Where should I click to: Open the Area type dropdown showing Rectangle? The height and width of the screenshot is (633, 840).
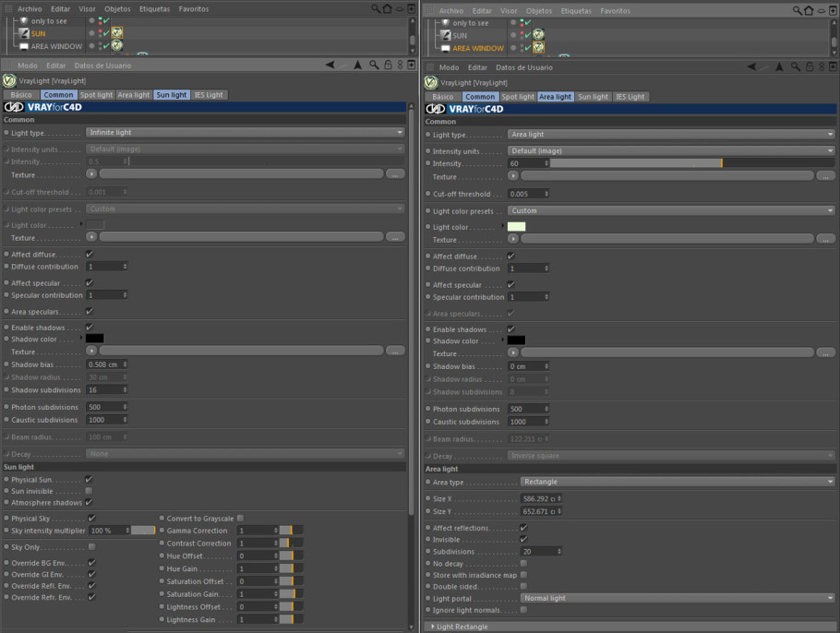pos(678,482)
